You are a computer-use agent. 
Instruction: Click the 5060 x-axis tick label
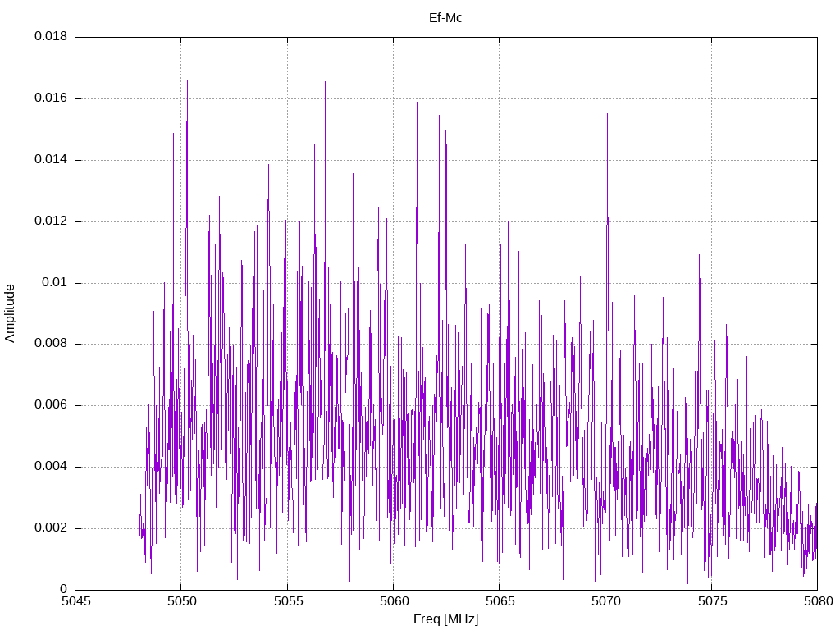coord(394,601)
